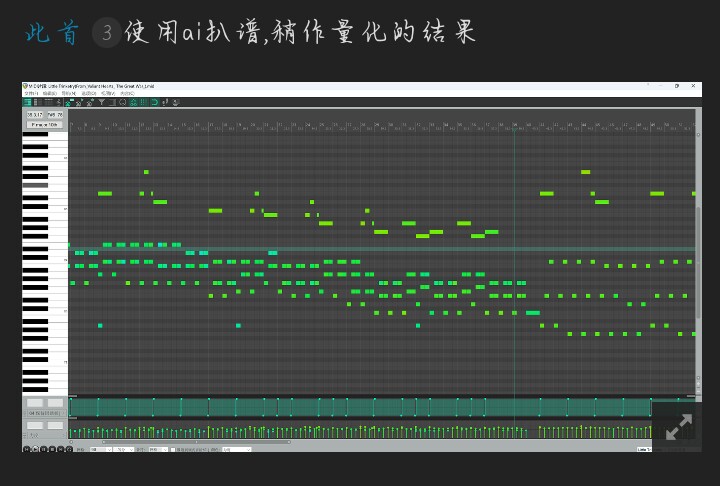Image resolution: width=720 pixels, height=486 pixels.
Task: Click the long note at the playhead line
Action: pos(533,313)
